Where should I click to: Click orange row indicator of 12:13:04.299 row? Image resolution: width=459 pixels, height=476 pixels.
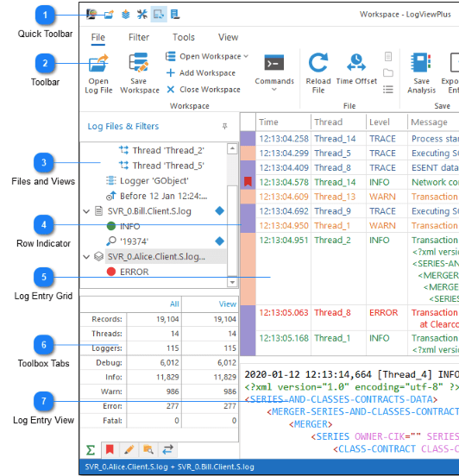point(248,153)
